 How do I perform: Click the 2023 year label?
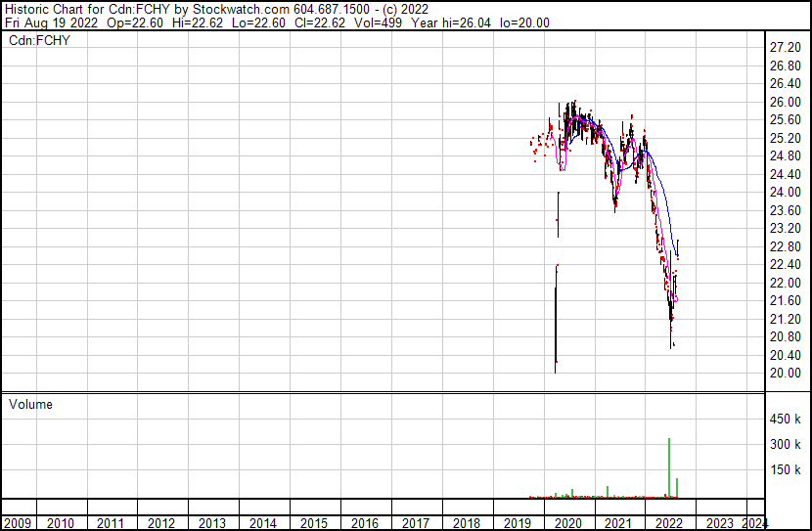[719, 523]
